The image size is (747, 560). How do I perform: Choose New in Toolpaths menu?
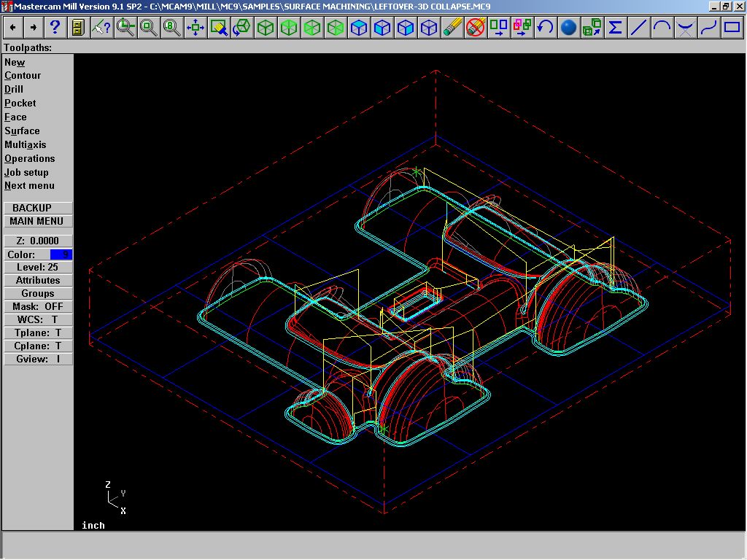click(15, 63)
